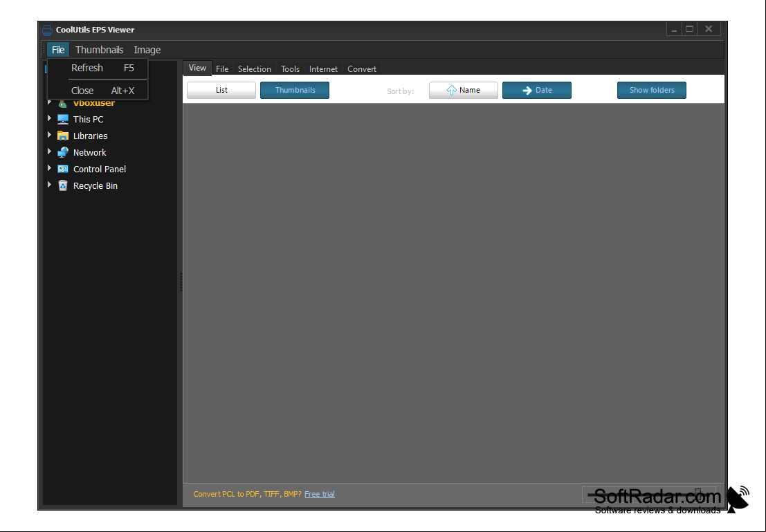Click the up arrow icon on Name button
The height and width of the screenshot is (532, 766).
click(x=452, y=91)
